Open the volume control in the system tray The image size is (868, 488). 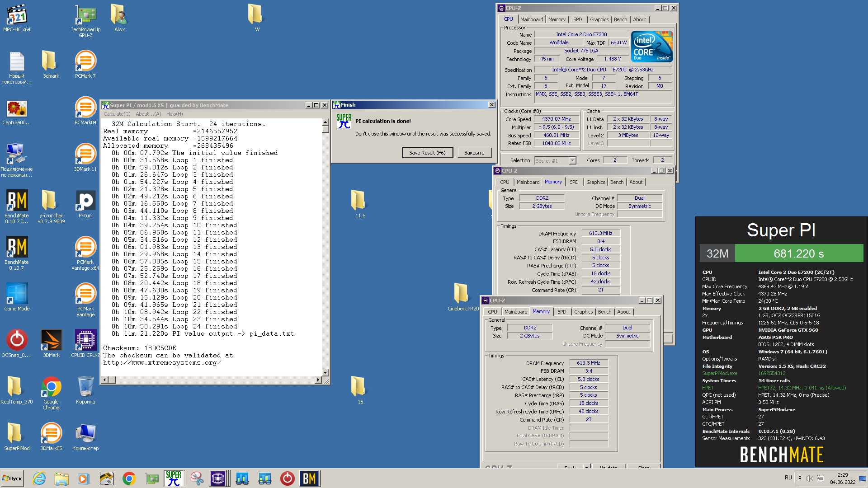(810, 478)
